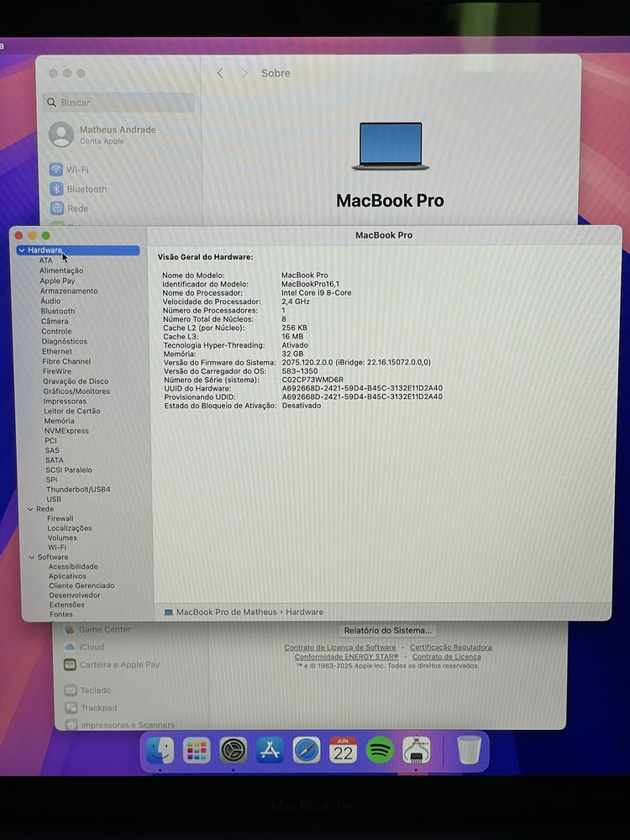Click Impressoras e Scanners icon
The width and height of the screenshot is (630, 840).
[71, 725]
